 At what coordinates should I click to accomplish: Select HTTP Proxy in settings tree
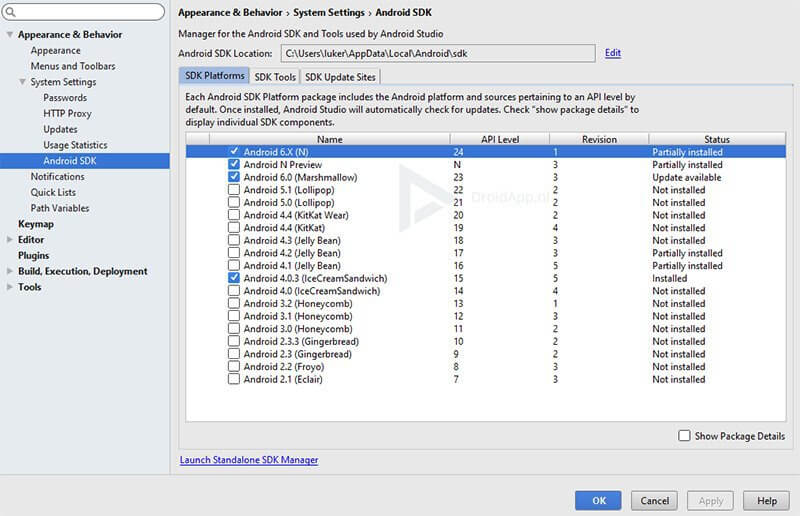[67, 114]
